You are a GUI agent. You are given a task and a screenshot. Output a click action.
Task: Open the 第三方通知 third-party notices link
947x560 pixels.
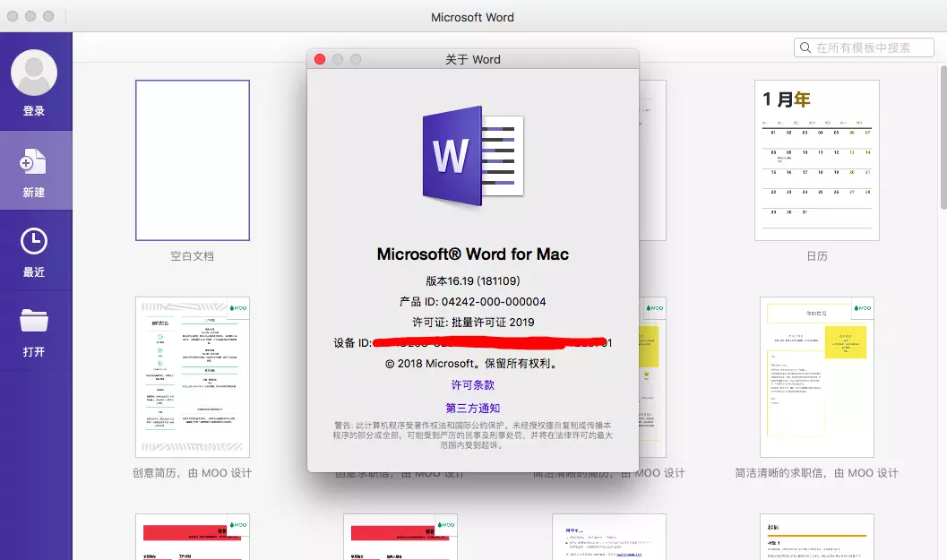[x=473, y=408]
